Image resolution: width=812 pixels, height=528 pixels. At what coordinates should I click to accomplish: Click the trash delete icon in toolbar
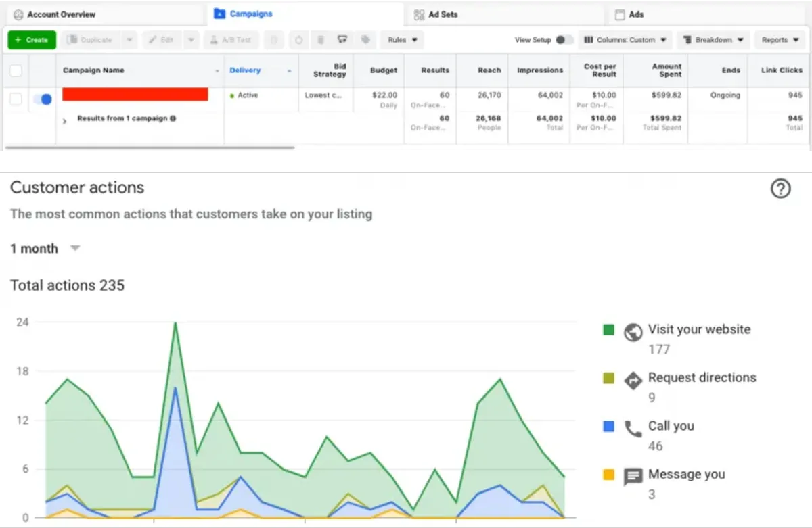[321, 40]
